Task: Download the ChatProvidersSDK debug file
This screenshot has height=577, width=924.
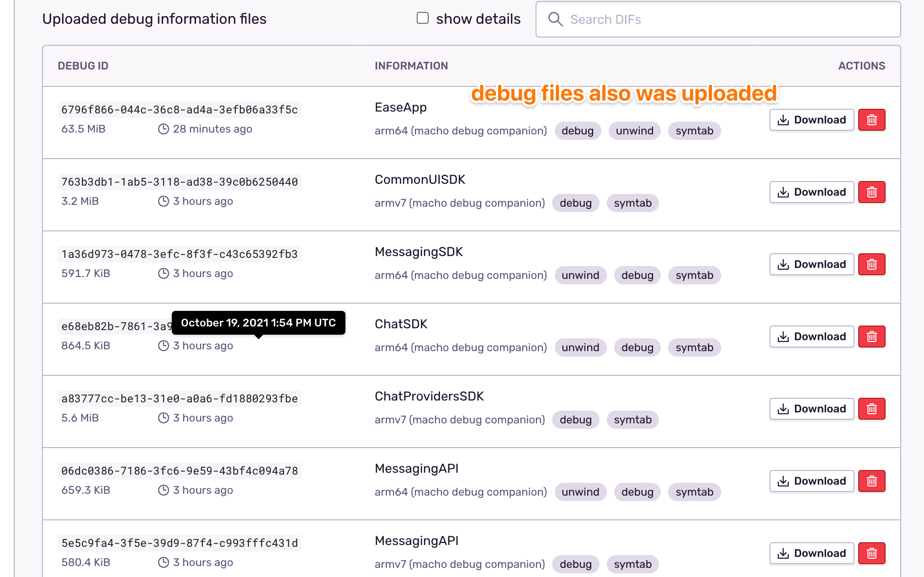Action: pyautogui.click(x=812, y=408)
